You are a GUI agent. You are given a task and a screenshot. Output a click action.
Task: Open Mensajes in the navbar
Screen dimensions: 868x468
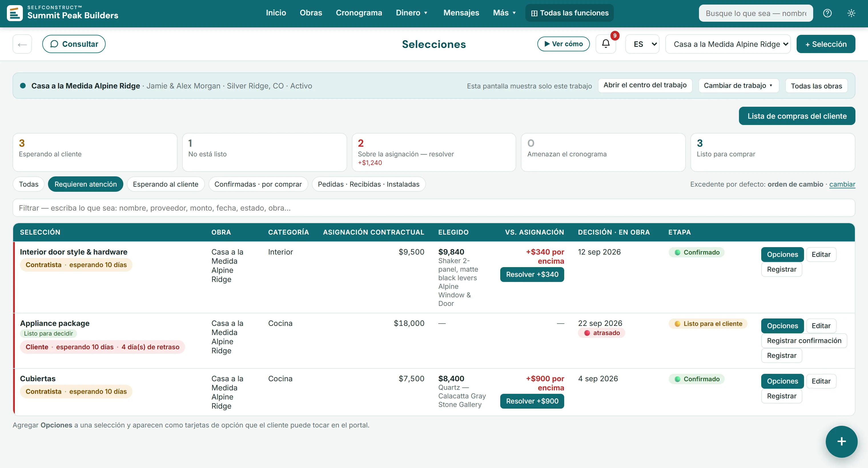[x=461, y=13]
